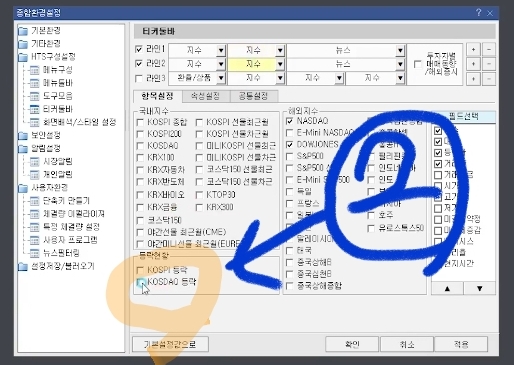Open the 특정 체결량 설정 page icon
The height and width of the screenshot is (365, 514).
[35, 227]
